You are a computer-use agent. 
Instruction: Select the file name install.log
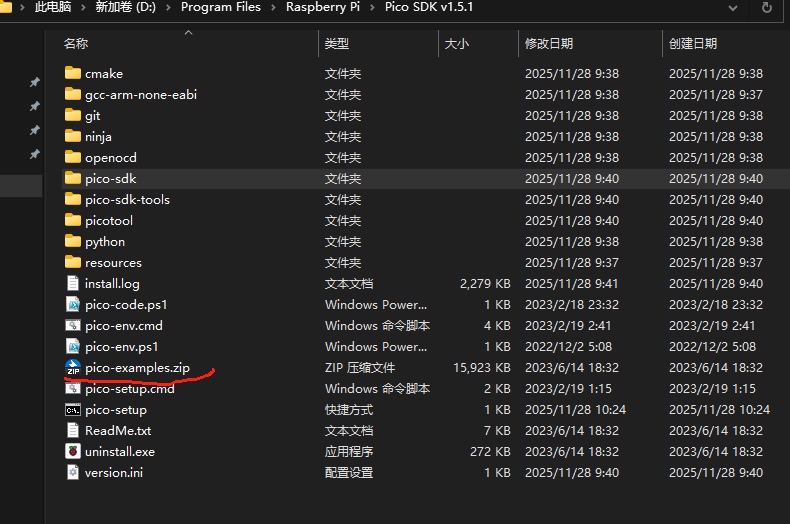click(x=112, y=284)
